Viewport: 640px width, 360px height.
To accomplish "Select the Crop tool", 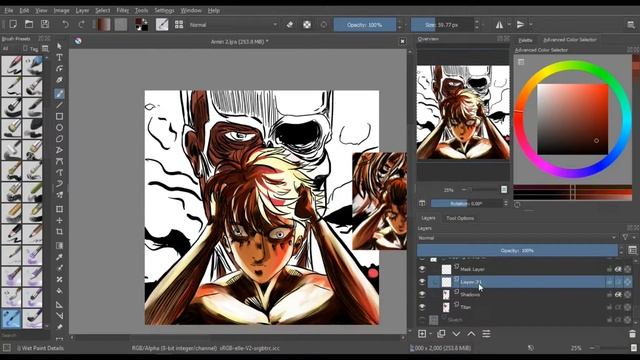I will coord(60,231).
